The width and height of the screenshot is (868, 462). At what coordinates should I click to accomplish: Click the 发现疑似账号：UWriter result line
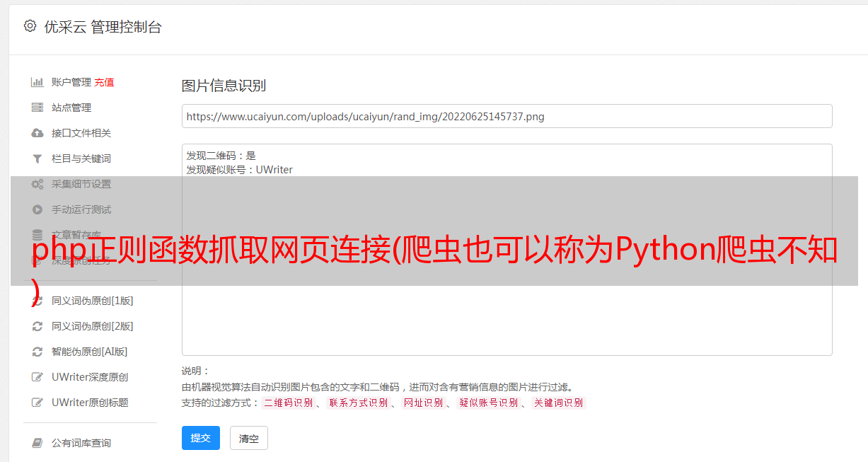click(240, 170)
